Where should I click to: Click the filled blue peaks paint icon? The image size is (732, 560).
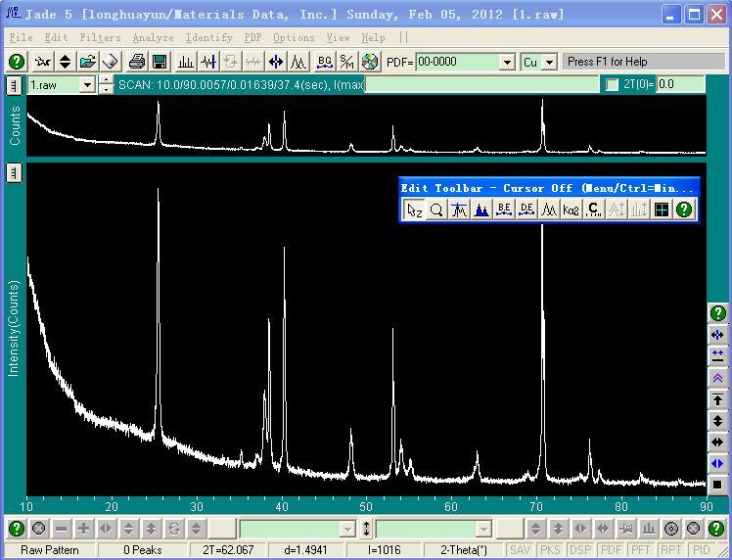click(x=481, y=210)
